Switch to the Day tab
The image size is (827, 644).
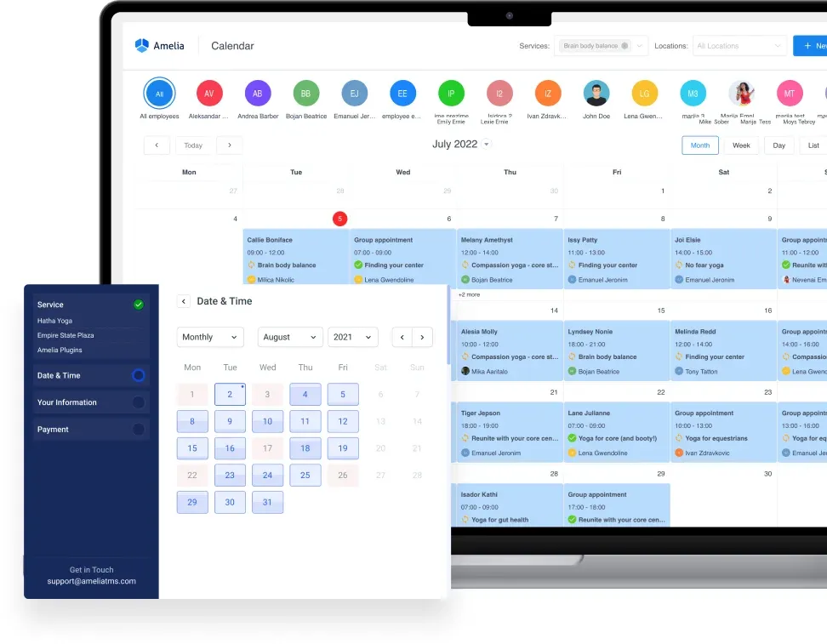pos(779,145)
